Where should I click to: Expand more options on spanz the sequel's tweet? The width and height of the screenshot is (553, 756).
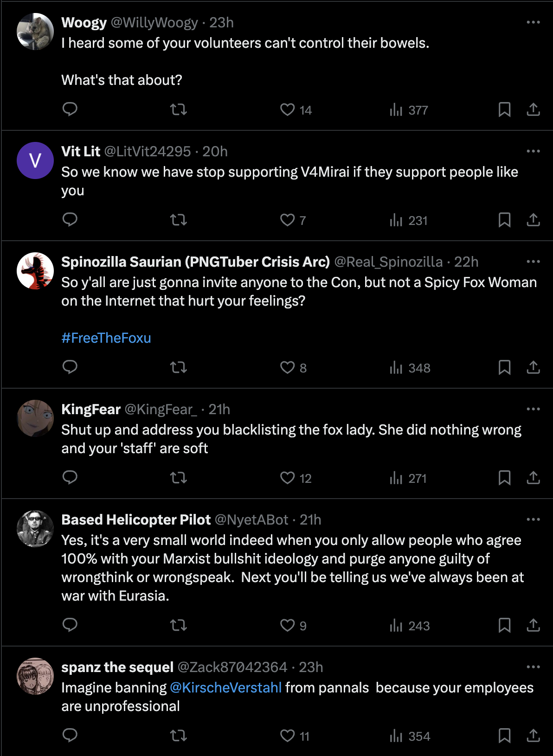(x=533, y=667)
